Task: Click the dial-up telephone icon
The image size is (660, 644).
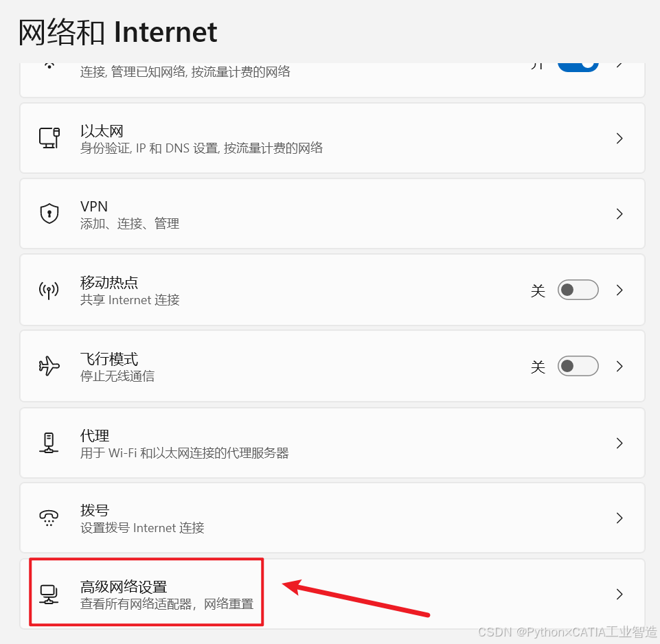Action: coord(49,518)
